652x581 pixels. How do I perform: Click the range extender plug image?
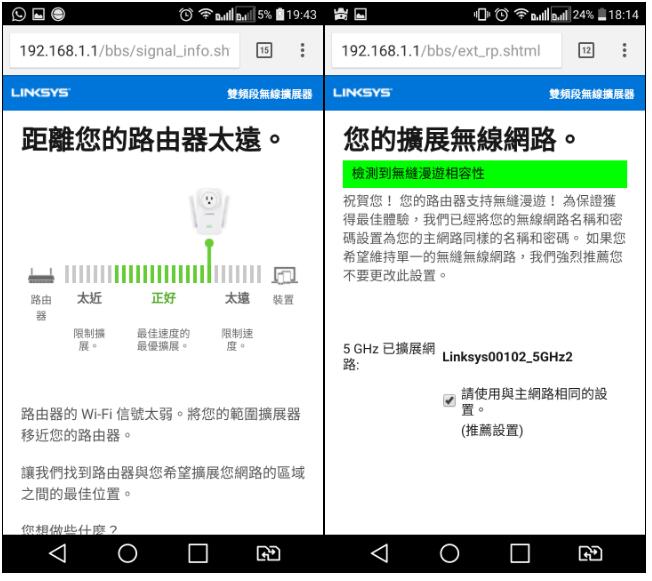pos(210,213)
